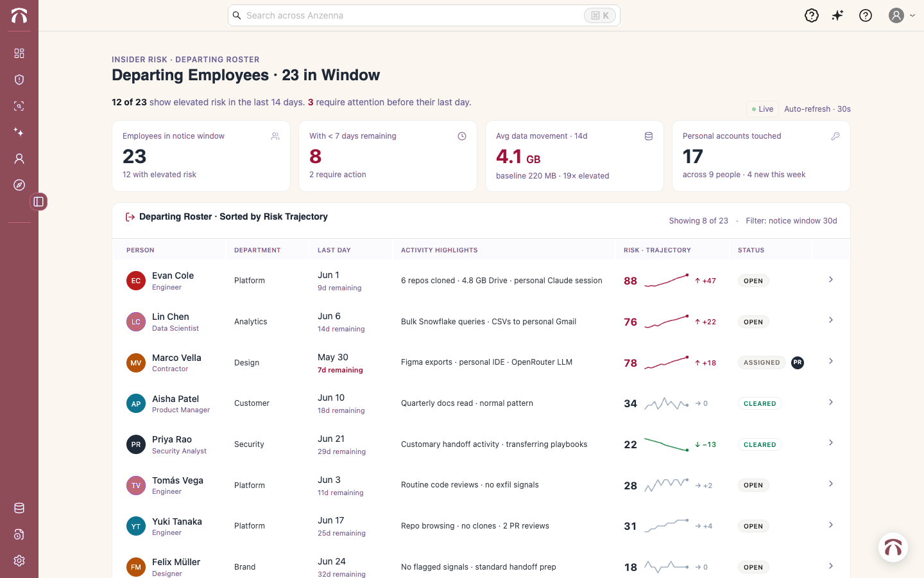Screen dimensions: 924x578
Task: Click Marco Vella's MV avatar
Action: [x=136, y=363]
